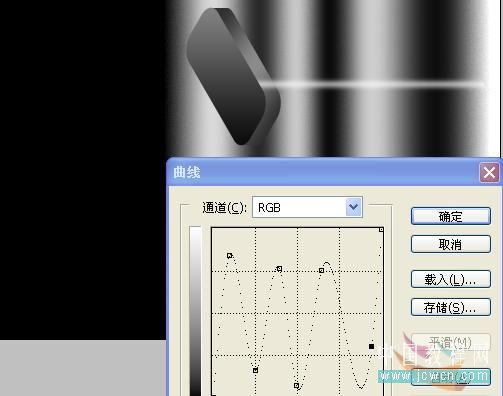Open the 通道 RGB channel dropdown
503x396 pixels.
point(307,207)
